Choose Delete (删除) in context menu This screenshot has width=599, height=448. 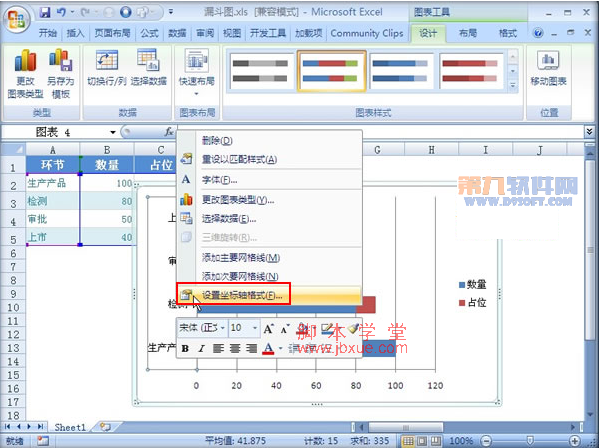(269, 141)
